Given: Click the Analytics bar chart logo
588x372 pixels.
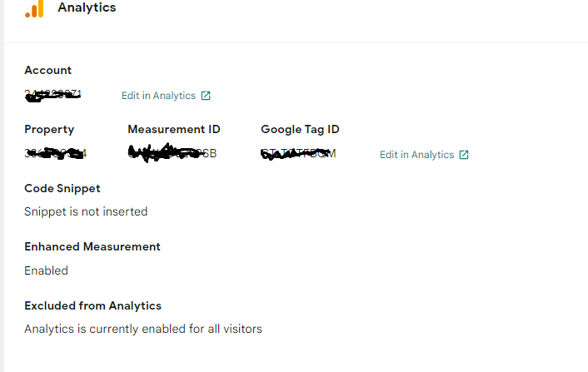Looking at the screenshot, I should (x=34, y=8).
